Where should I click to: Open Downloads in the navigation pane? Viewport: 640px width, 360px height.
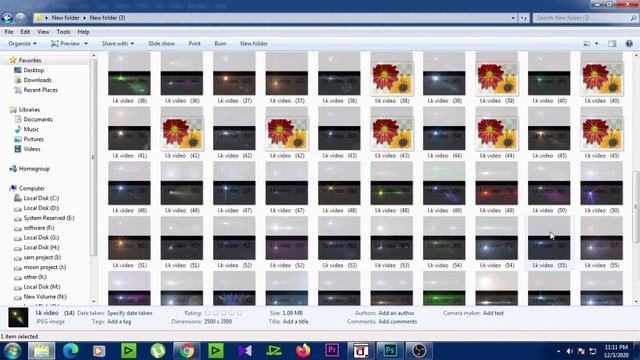[37, 80]
